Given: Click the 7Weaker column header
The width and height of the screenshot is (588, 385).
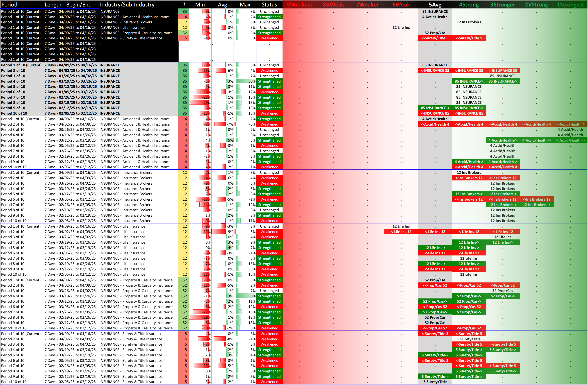Looking at the screenshot, I should 367,4.
